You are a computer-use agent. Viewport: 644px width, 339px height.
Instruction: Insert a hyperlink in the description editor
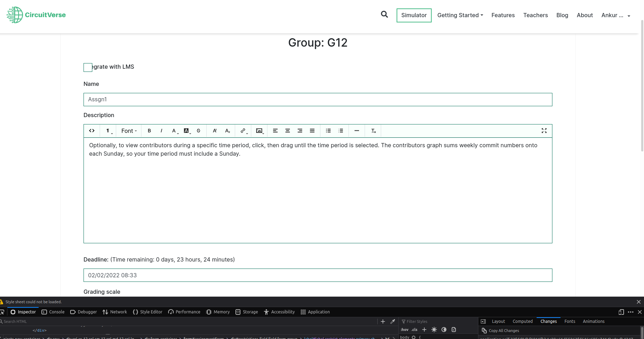click(x=243, y=130)
